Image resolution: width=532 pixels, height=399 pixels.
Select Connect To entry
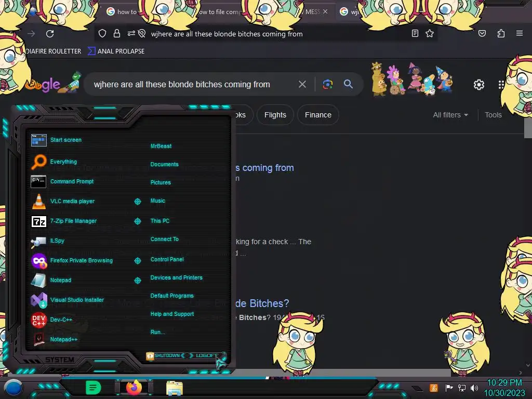coord(164,239)
